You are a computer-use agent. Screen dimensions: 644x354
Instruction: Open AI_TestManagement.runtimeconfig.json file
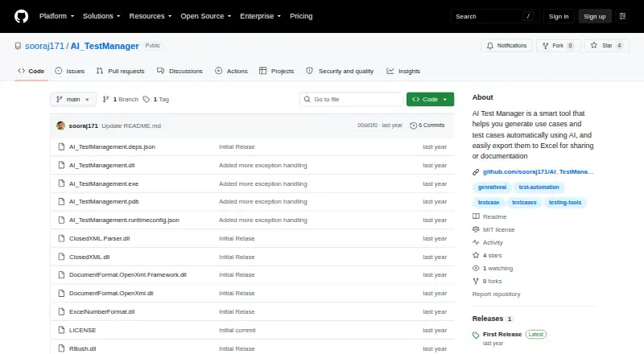[x=124, y=220]
